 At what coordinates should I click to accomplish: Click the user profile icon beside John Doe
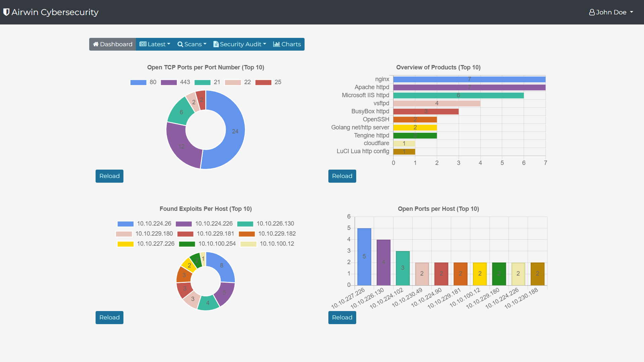pyautogui.click(x=592, y=12)
